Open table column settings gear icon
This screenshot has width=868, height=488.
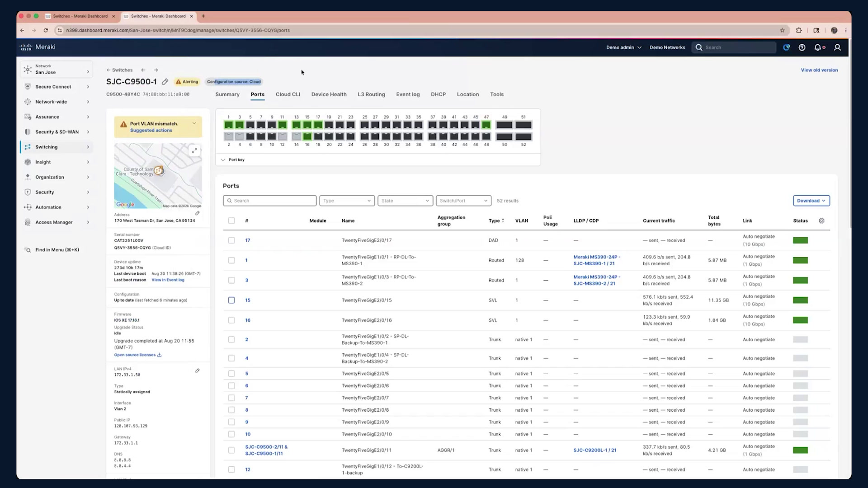tap(821, 221)
